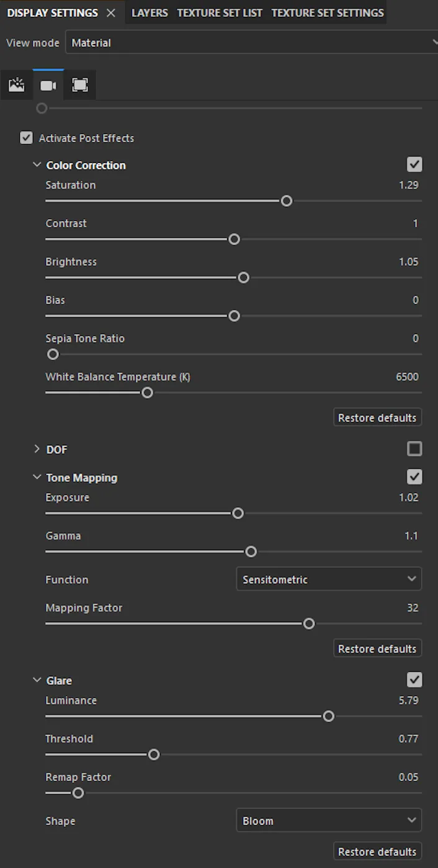Toggle Activate Post Effects checkbox
The width and height of the screenshot is (438, 868).
tap(26, 138)
